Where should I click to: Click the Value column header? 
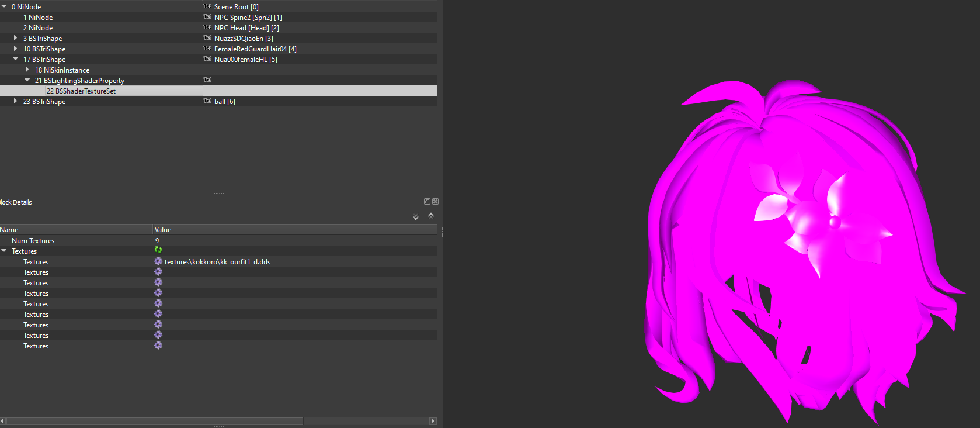coord(295,230)
